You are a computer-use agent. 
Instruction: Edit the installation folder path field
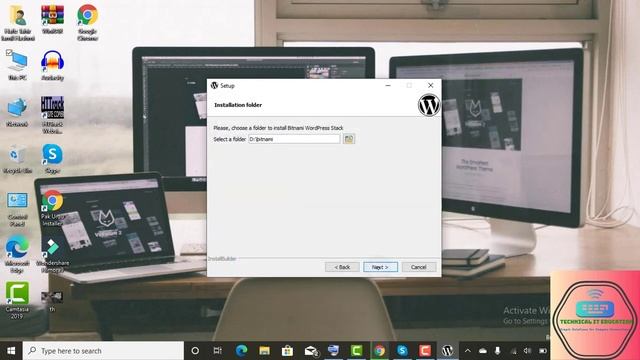click(294, 139)
